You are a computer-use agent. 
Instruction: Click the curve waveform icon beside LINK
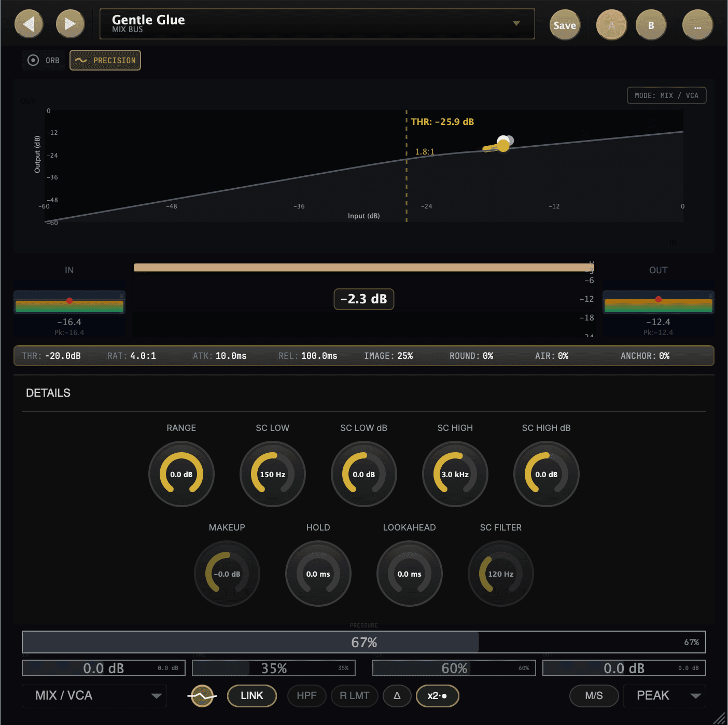pyautogui.click(x=202, y=696)
